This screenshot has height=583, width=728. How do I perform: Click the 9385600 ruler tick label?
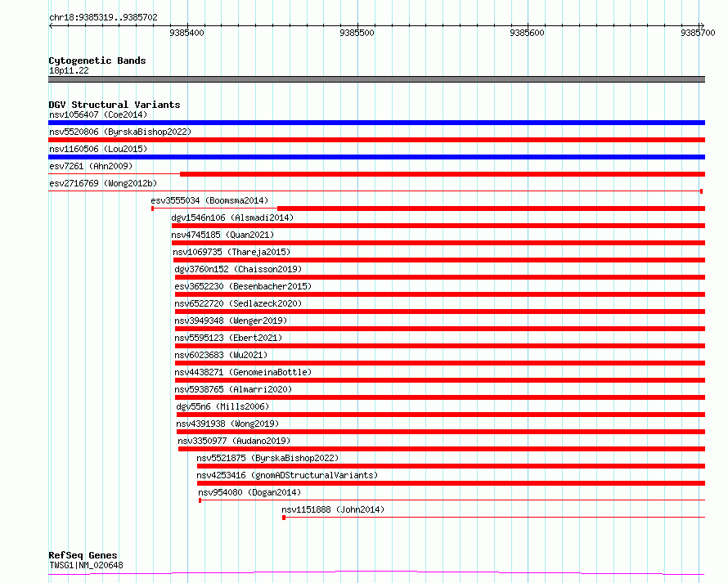(x=527, y=33)
